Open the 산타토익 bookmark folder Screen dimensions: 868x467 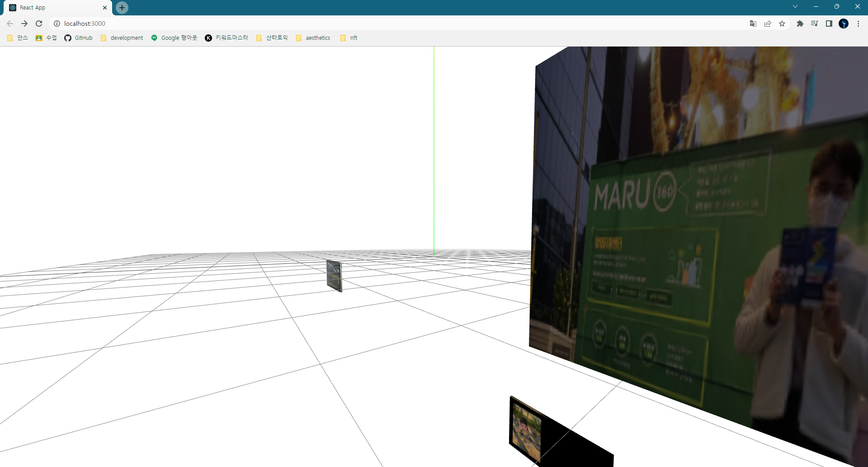tap(272, 38)
